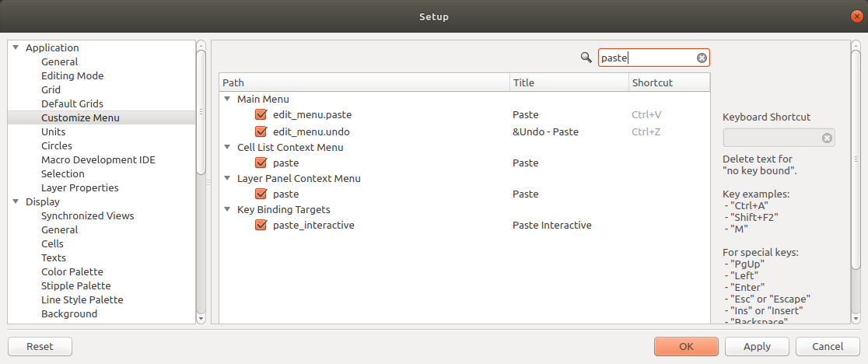
Task: Close the Setup dialog window
Action: click(857, 16)
